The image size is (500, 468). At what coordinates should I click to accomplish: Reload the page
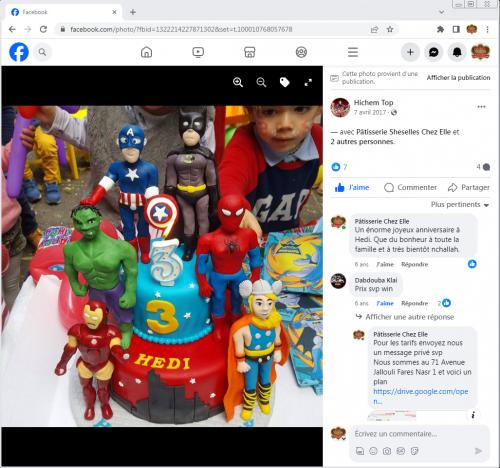(43, 29)
